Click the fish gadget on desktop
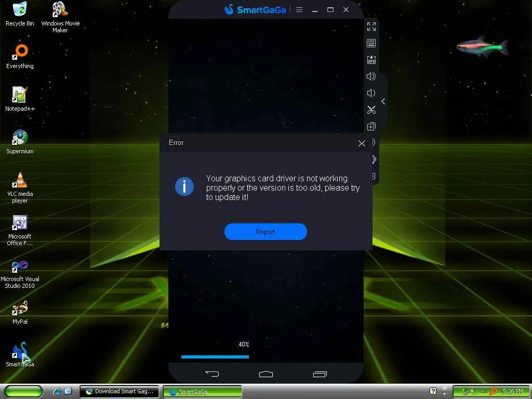 tap(482, 47)
